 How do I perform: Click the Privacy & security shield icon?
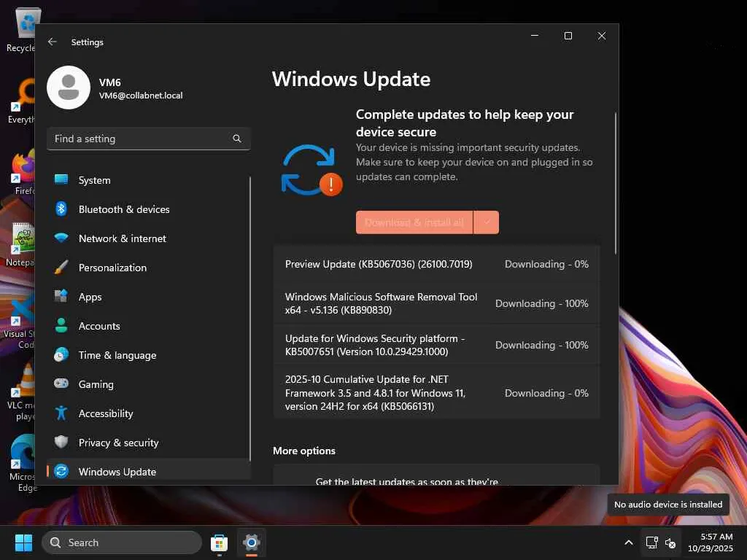point(61,442)
